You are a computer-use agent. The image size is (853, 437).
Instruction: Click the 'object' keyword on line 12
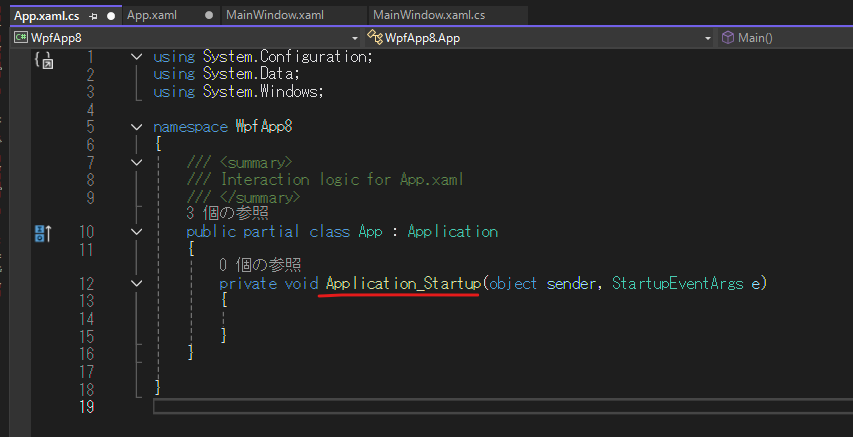coord(513,284)
